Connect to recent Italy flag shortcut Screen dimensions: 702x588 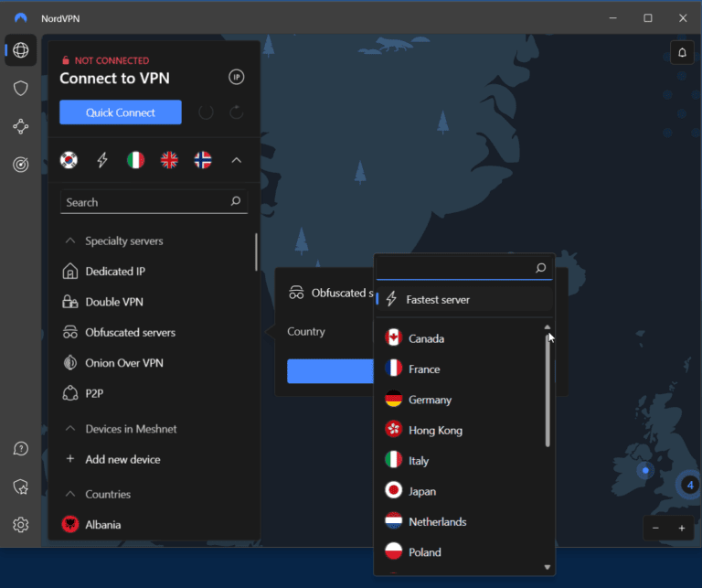pyautogui.click(x=135, y=160)
